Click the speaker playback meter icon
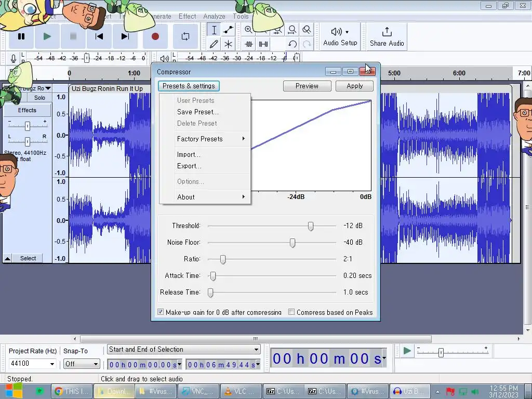The width and height of the screenshot is (532, 399). (x=164, y=58)
